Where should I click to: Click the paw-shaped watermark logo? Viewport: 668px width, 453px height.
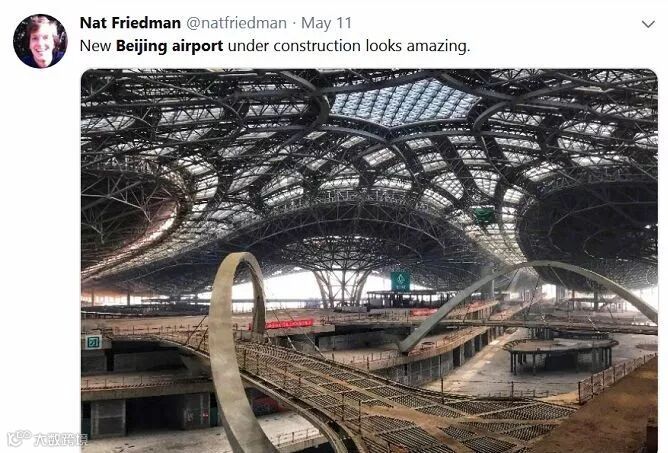tap(19, 438)
